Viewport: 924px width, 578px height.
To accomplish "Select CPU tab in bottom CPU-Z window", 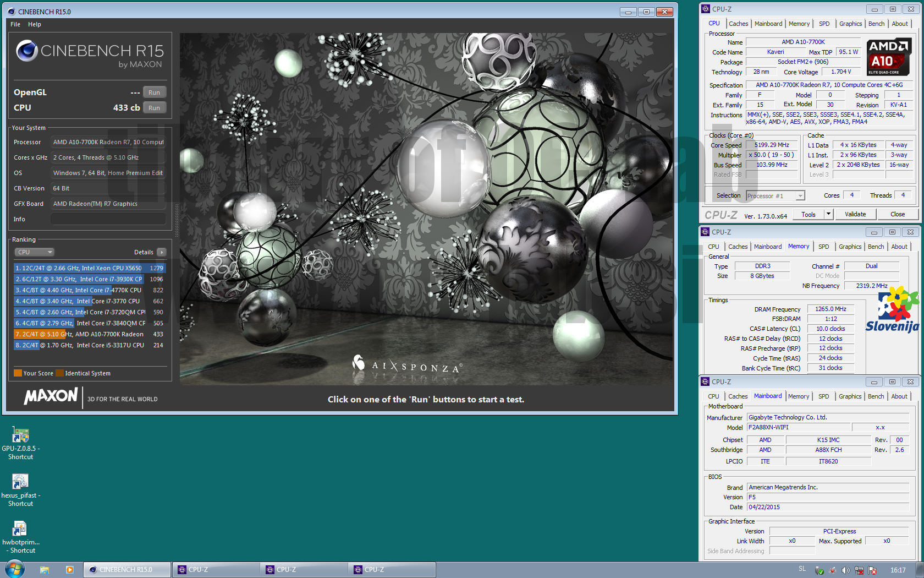I will 713,396.
